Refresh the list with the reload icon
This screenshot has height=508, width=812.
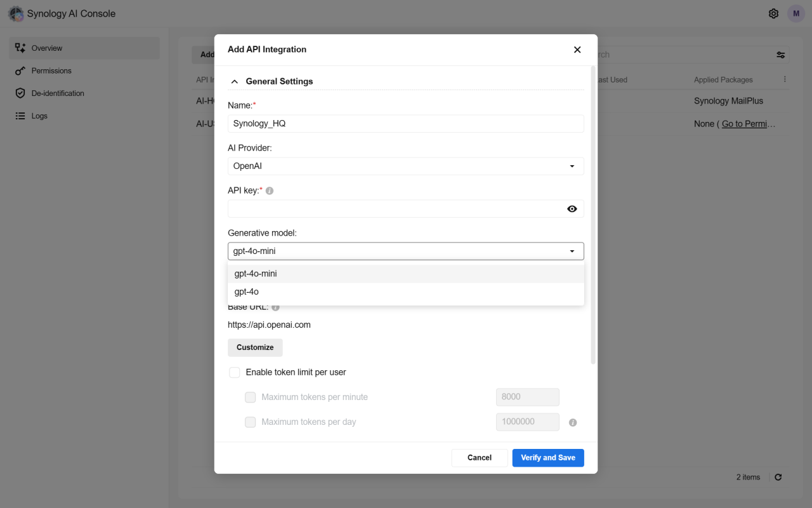778,477
